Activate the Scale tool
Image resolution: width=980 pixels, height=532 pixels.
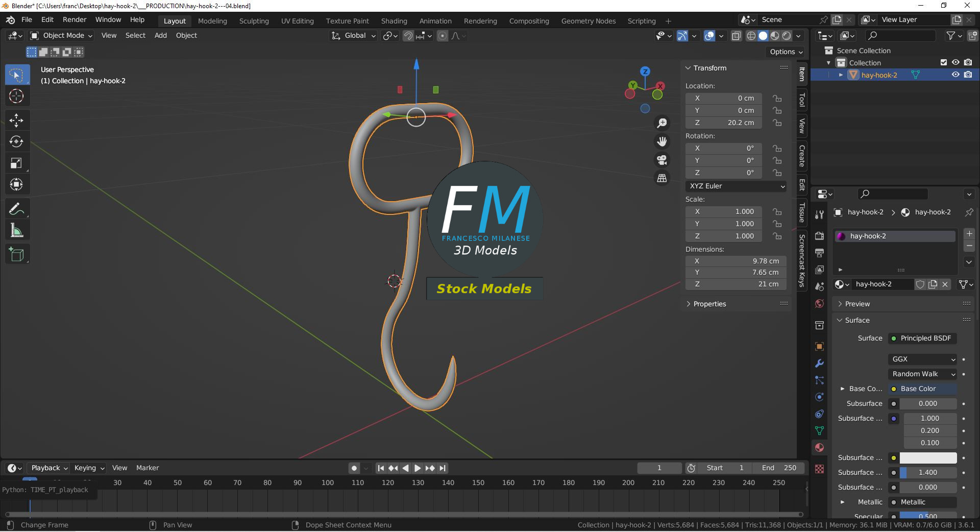click(x=16, y=163)
